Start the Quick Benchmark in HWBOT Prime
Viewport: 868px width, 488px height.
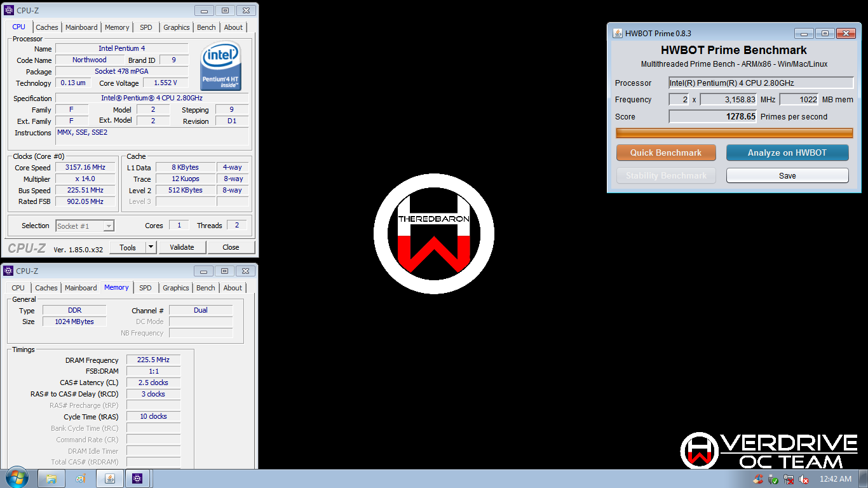click(666, 152)
